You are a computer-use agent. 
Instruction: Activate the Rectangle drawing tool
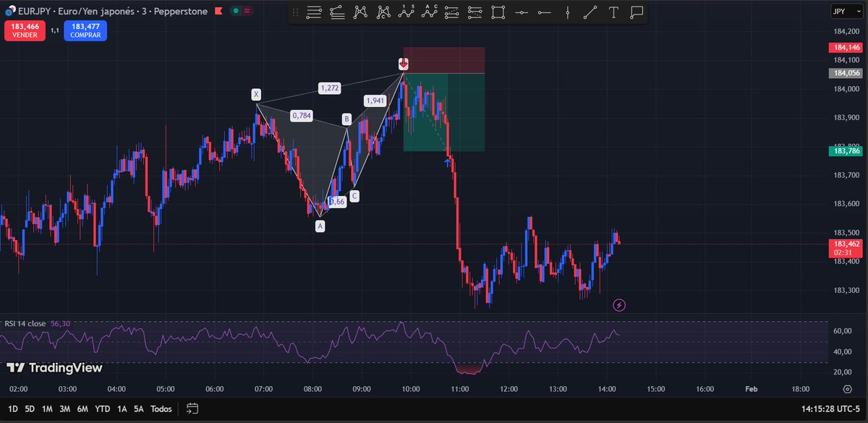pos(498,12)
